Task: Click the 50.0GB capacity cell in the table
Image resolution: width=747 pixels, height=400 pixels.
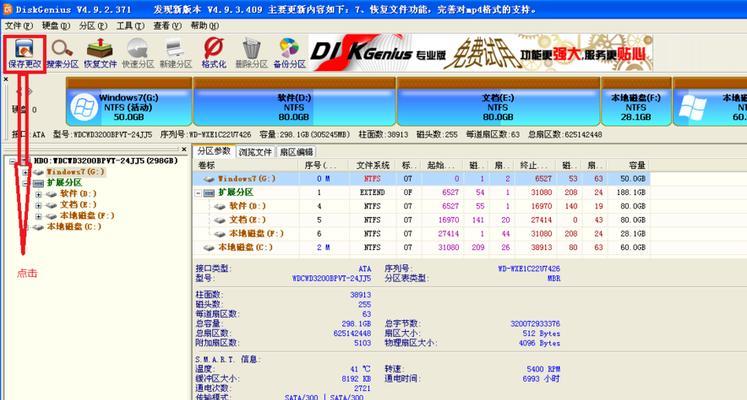Action: [633, 179]
